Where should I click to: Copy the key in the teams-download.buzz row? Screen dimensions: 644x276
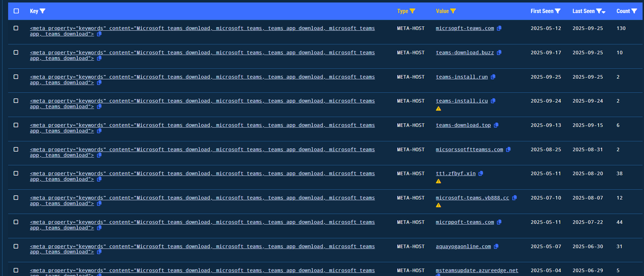click(99, 58)
